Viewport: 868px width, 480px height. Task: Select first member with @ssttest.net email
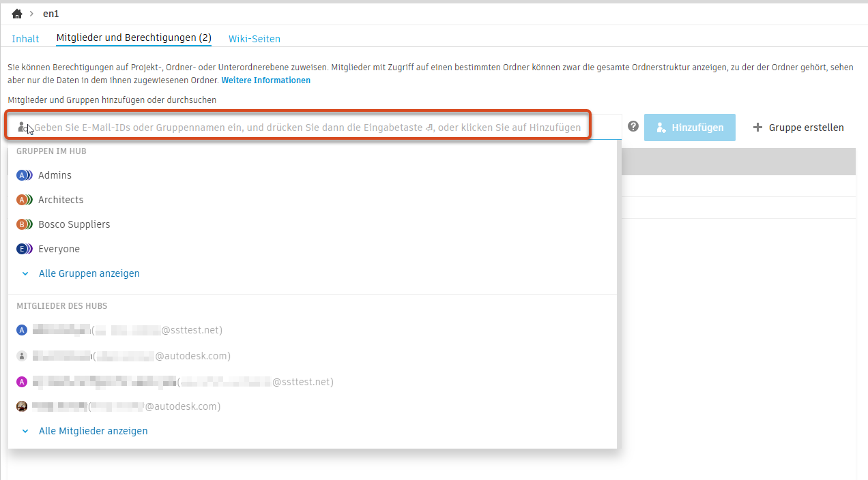tap(312, 330)
